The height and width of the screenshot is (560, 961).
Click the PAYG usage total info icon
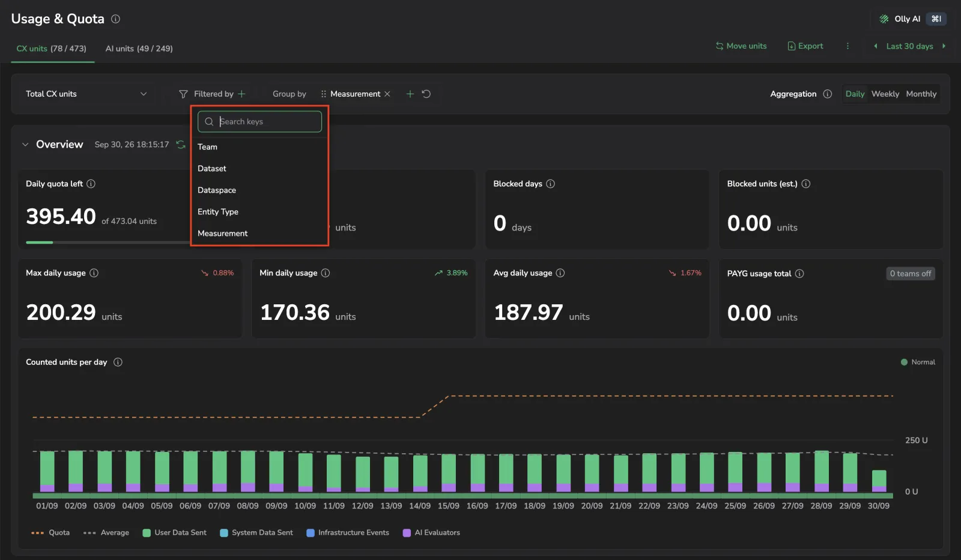pyautogui.click(x=799, y=274)
